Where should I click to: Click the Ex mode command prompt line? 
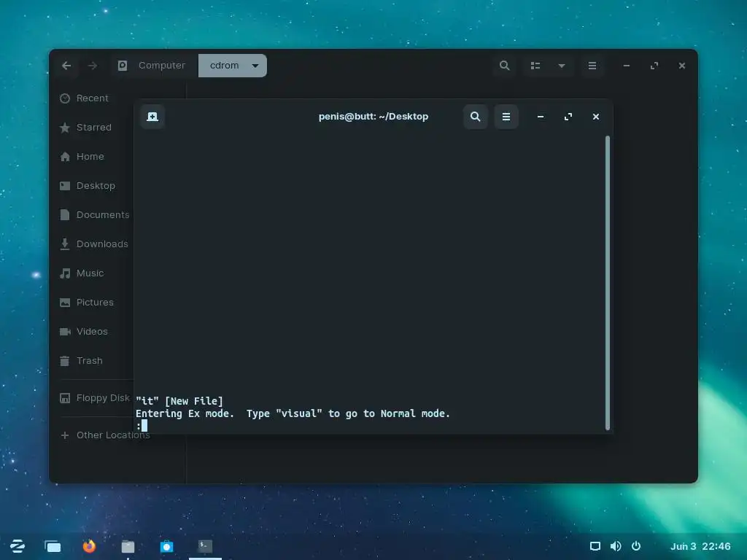370,426
